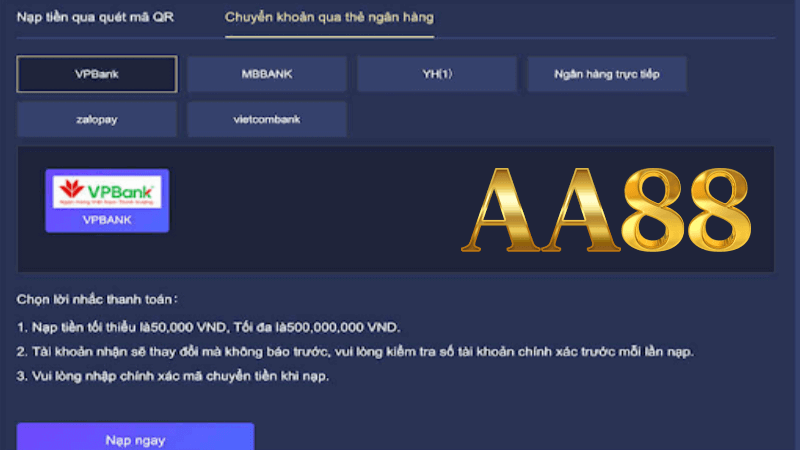Open Chuyển khoản qua thẻ ngân hàng tab
This screenshot has height=450, width=800.
tap(330, 17)
